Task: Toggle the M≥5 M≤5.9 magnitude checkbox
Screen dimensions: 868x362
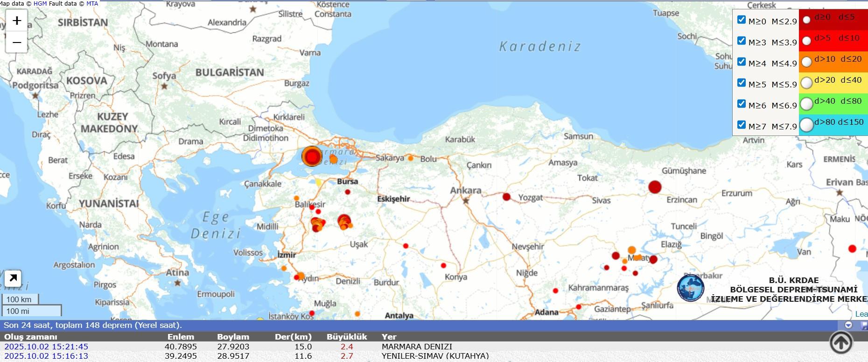Action: [741, 83]
